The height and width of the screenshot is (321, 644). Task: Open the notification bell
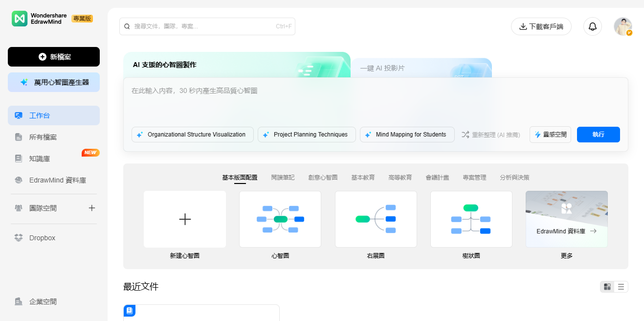coord(592,26)
